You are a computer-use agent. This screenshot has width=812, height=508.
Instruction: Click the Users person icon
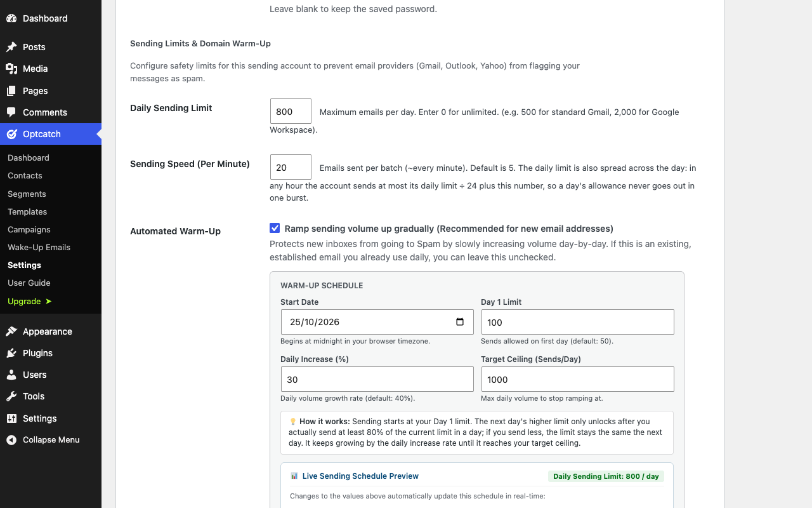[11, 375]
